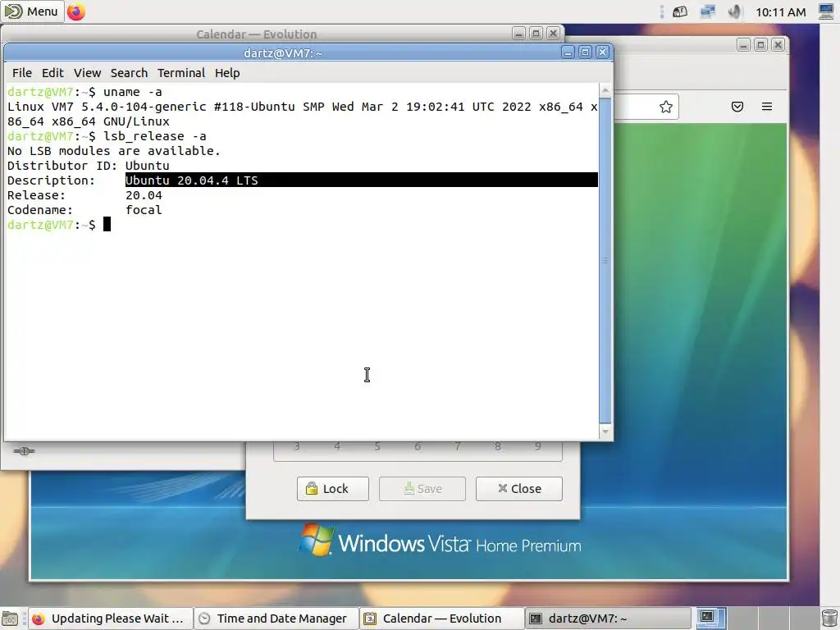Open the network connections tray icon
This screenshot has width=840, height=630.
(708, 11)
